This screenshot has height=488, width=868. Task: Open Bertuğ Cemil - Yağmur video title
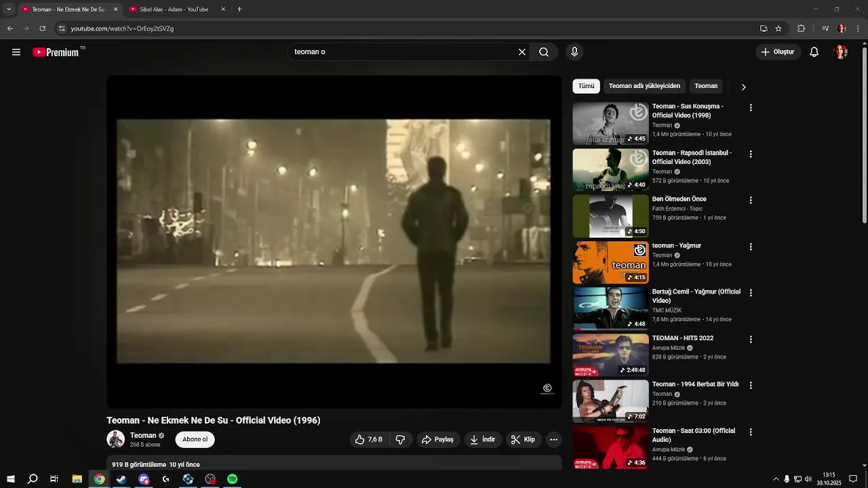tap(696, 296)
